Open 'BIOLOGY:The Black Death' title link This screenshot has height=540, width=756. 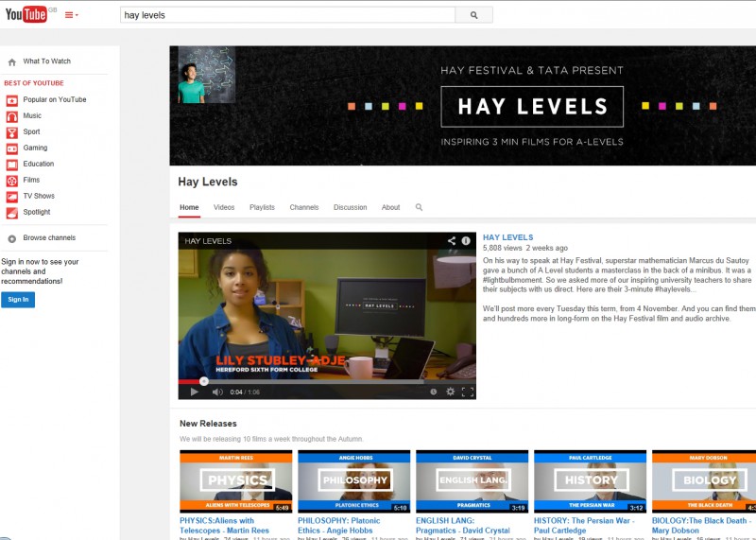click(x=701, y=526)
